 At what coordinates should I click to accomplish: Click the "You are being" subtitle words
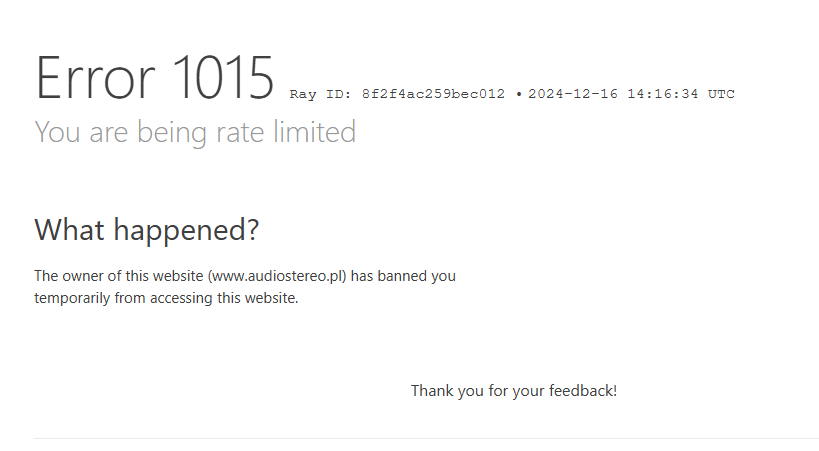click(121, 132)
